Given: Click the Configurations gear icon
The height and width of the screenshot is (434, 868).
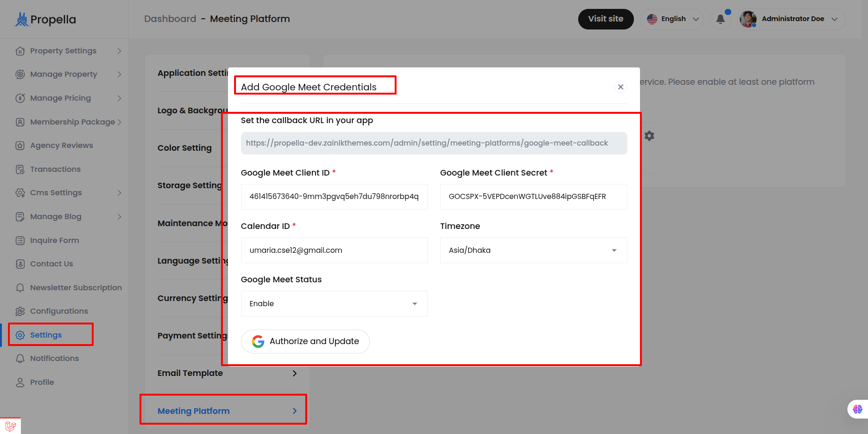Looking at the screenshot, I should (x=20, y=311).
